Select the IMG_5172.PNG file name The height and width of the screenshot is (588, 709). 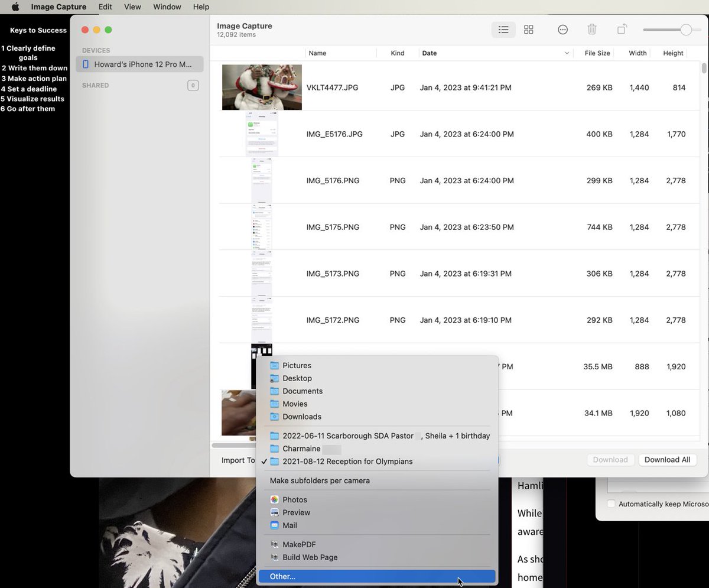(x=333, y=320)
